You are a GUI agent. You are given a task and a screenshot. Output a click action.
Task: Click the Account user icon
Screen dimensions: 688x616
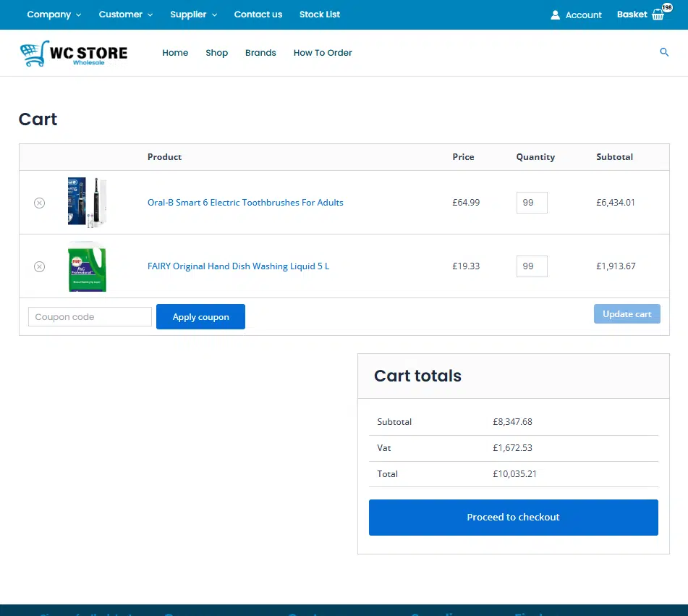coord(556,14)
